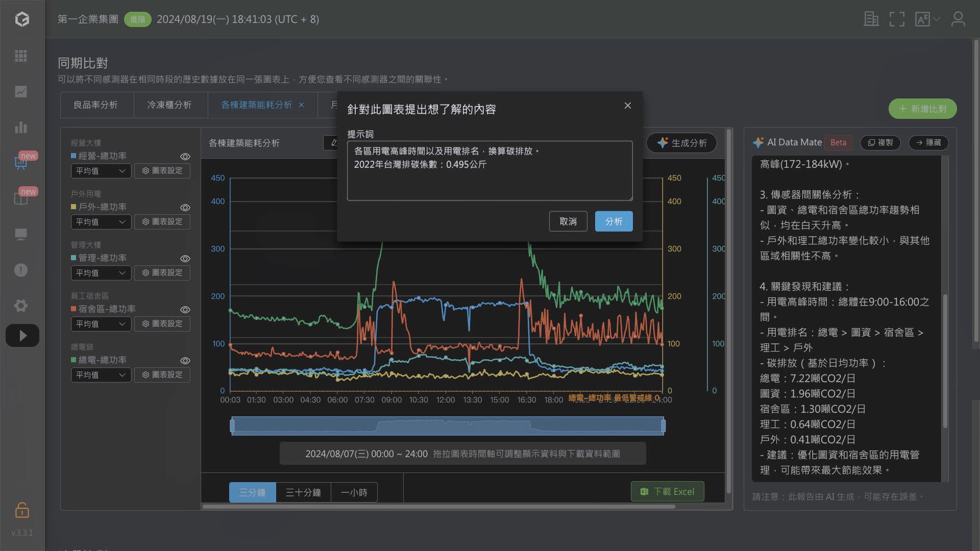Click the line chart icon in sidebar
This screenshot has width=980, height=551.
[21, 92]
